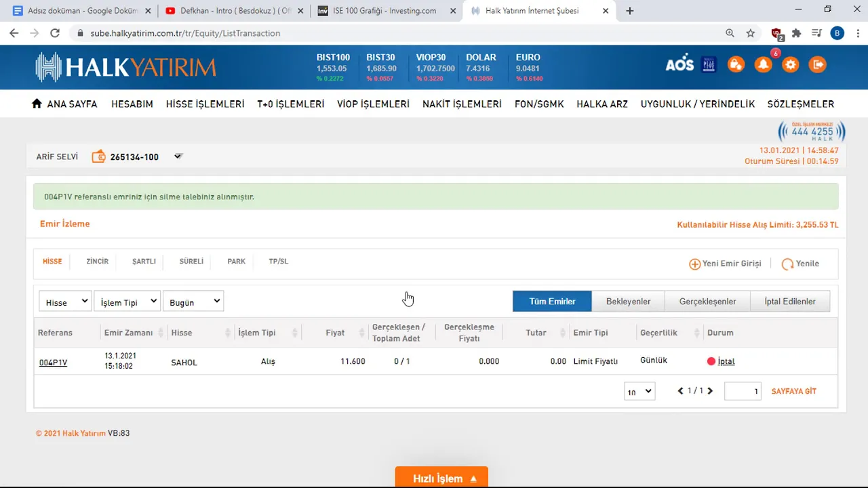Open the notifications bell icon

click(x=763, y=64)
